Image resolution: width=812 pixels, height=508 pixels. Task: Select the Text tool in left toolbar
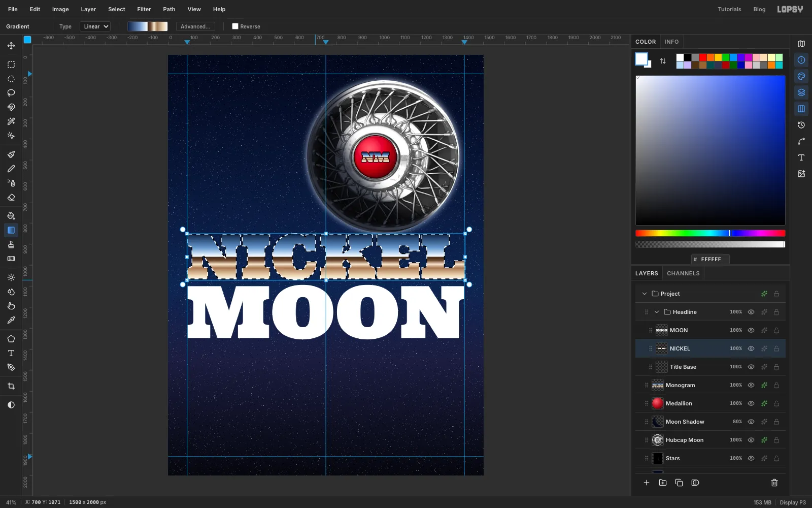click(x=11, y=353)
